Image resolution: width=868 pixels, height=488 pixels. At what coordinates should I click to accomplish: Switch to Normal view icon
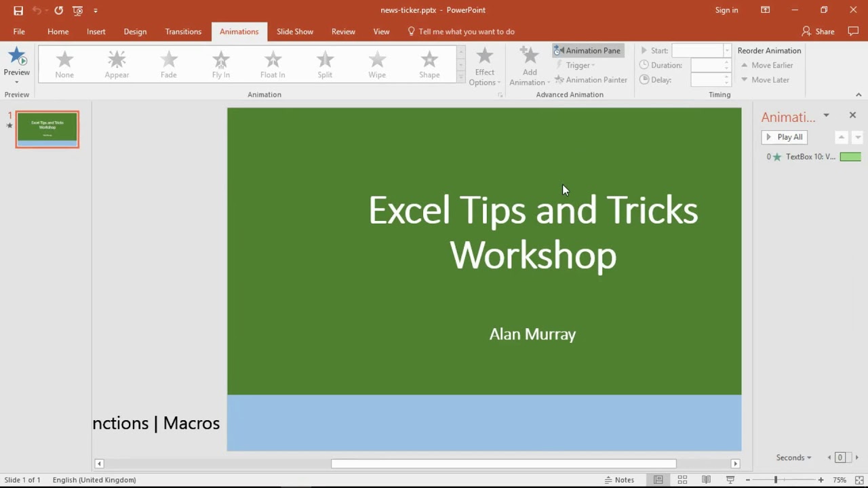(x=658, y=480)
